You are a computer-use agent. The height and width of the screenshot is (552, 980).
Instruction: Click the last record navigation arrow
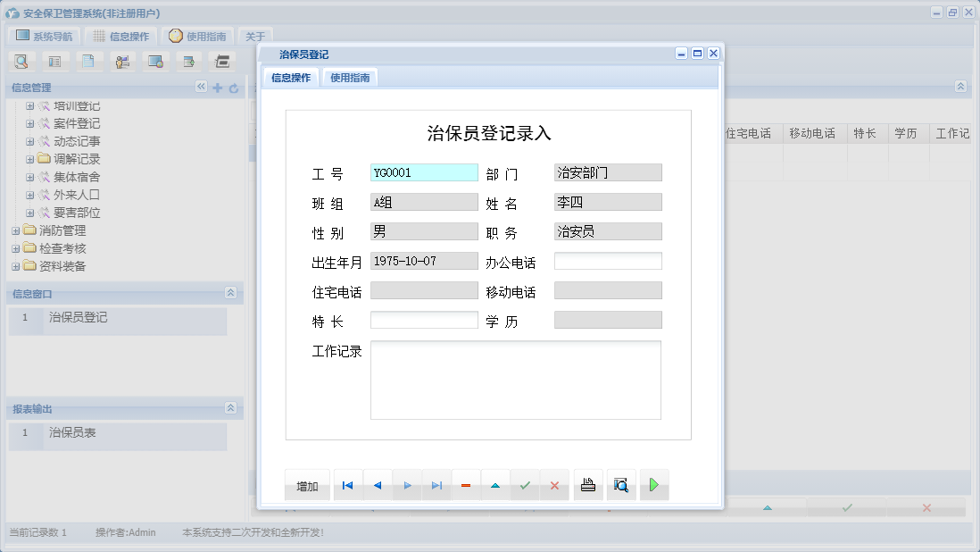pyautogui.click(x=436, y=484)
